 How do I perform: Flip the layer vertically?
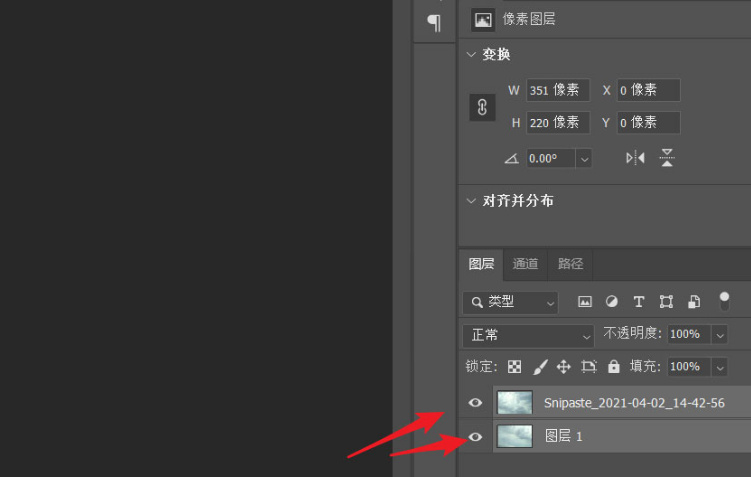(x=667, y=158)
